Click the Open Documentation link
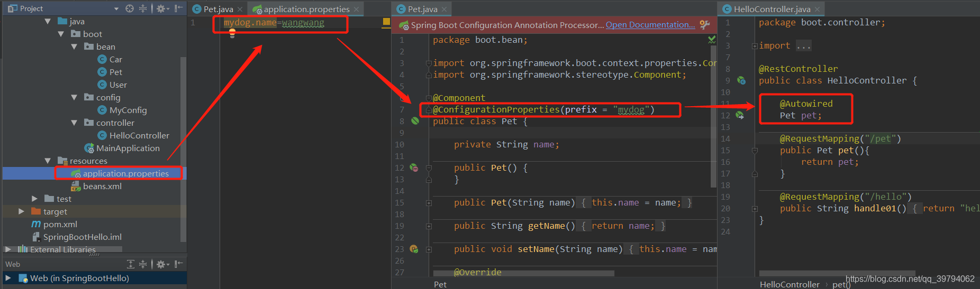Screen dimensions: 980x289 click(650, 25)
